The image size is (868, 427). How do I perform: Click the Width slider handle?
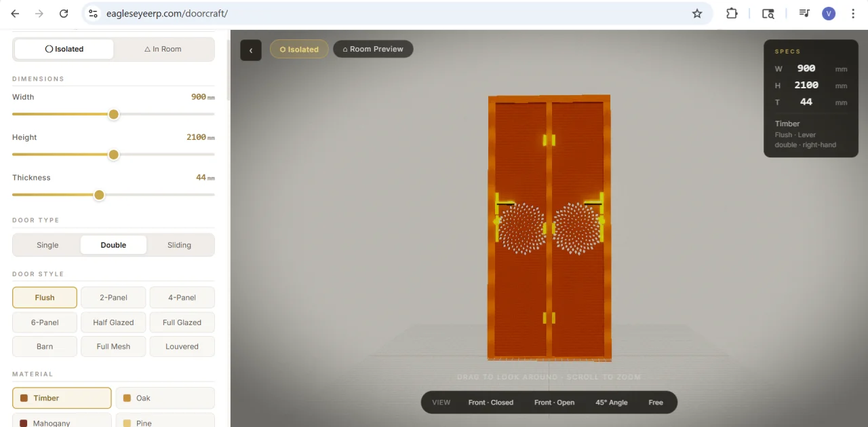(114, 114)
